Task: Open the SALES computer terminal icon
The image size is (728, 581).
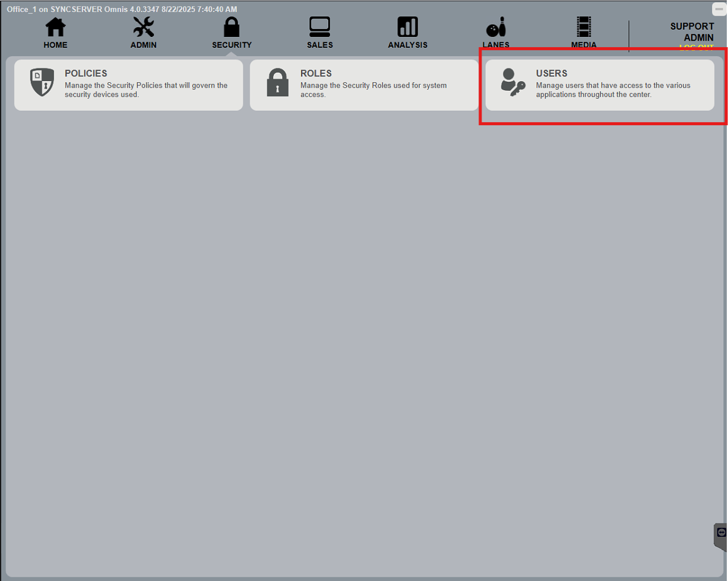Action: [319, 27]
